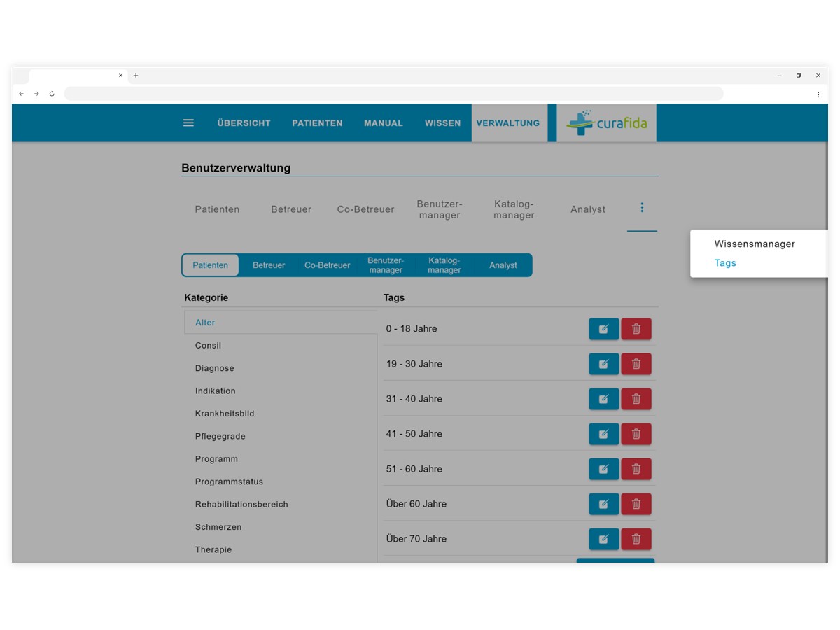Open the three-dot more tabs menu
This screenshot has width=840, height=630.
(x=642, y=207)
